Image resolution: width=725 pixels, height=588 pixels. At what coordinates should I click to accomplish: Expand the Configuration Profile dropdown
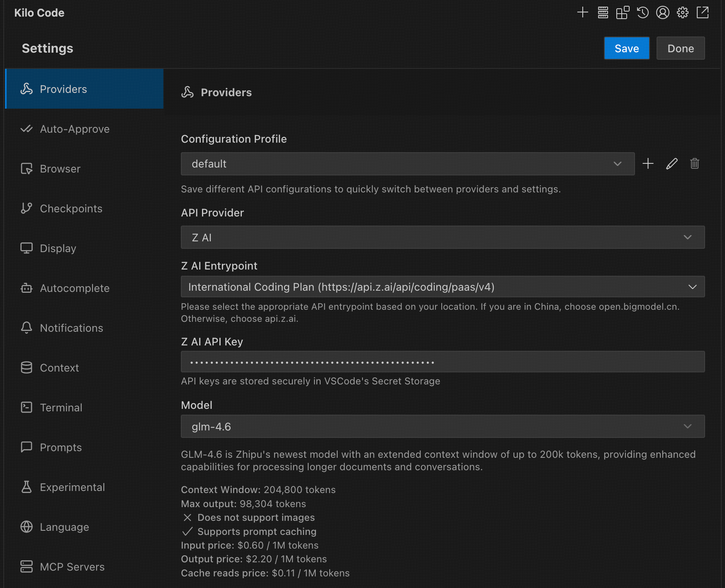(x=407, y=164)
